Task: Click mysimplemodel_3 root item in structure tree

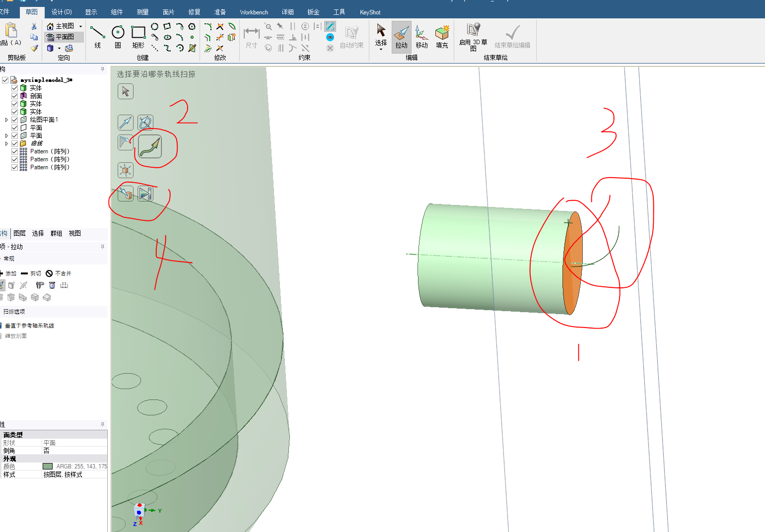Action: click(x=46, y=79)
